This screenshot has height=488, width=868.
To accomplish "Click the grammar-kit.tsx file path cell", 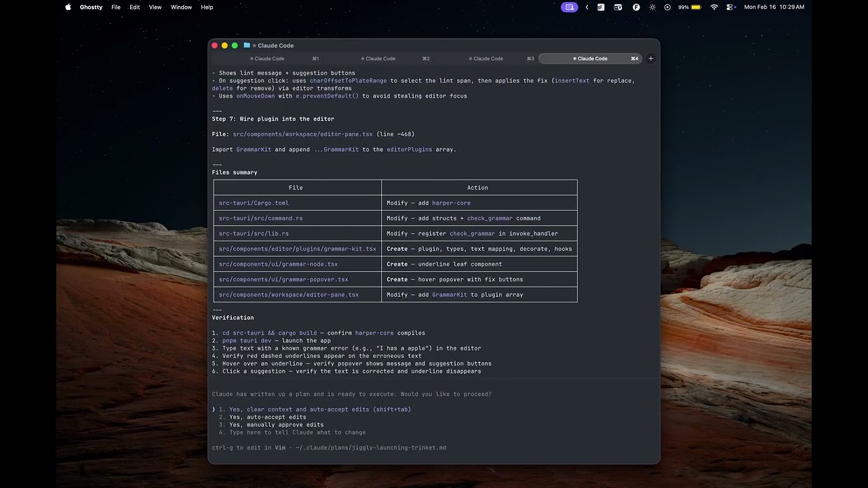I will pos(297,249).
